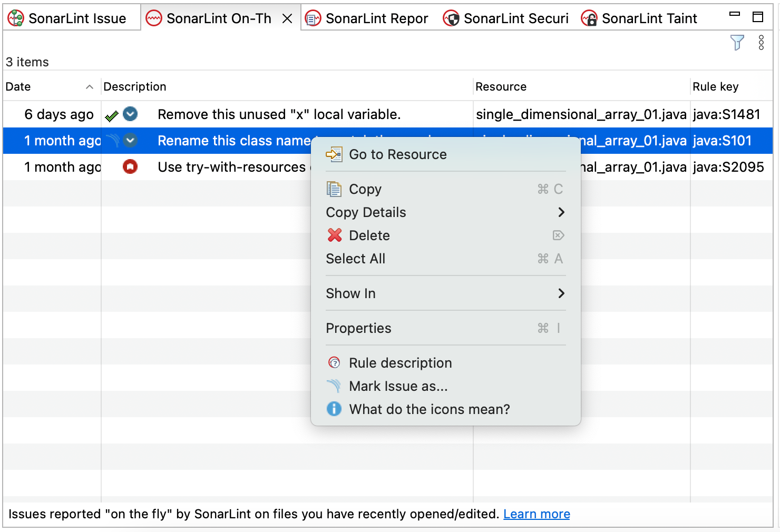
Task: Click the SonarLint Report tab icon
Action: (313, 18)
